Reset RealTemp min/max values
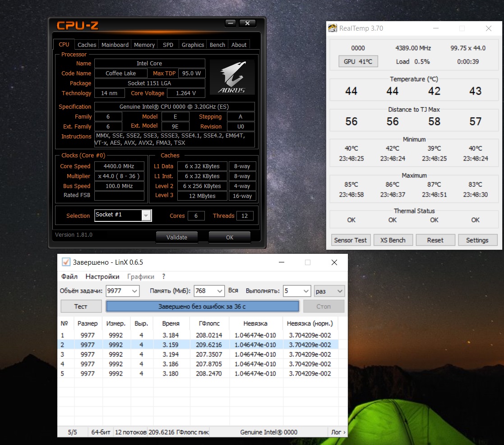 pyautogui.click(x=435, y=240)
